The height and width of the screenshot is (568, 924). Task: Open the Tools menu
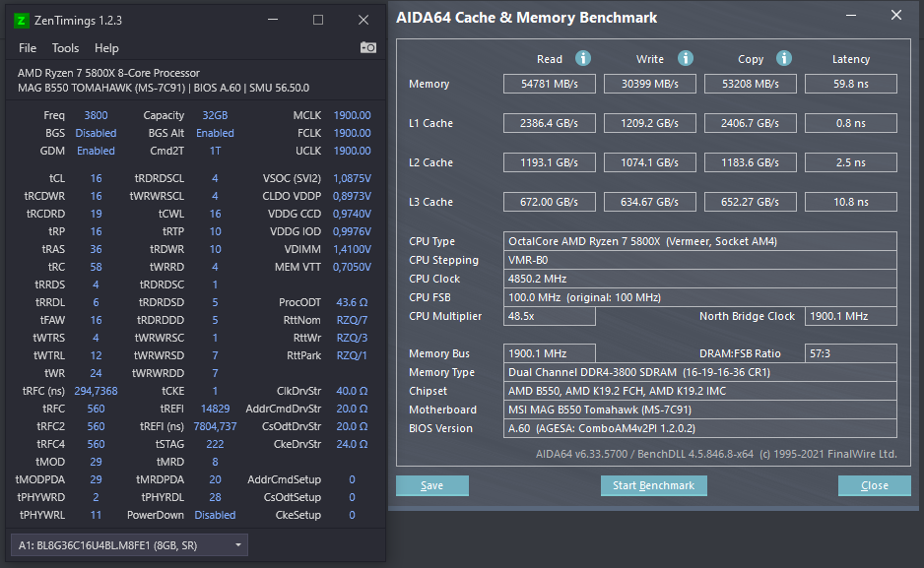[65, 48]
